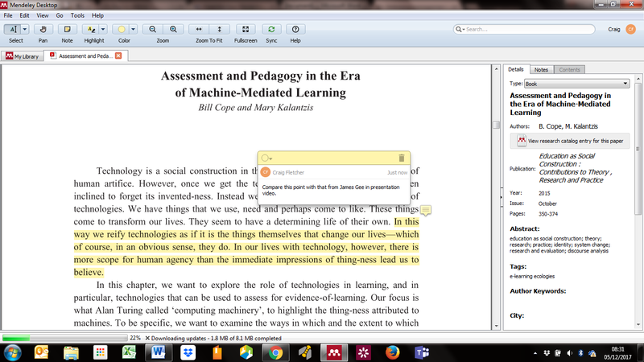644x362 pixels.
Task: Select the Pan hand tool
Action: 41,29
